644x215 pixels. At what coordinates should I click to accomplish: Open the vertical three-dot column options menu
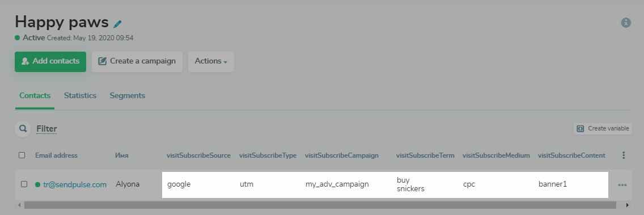click(x=624, y=155)
